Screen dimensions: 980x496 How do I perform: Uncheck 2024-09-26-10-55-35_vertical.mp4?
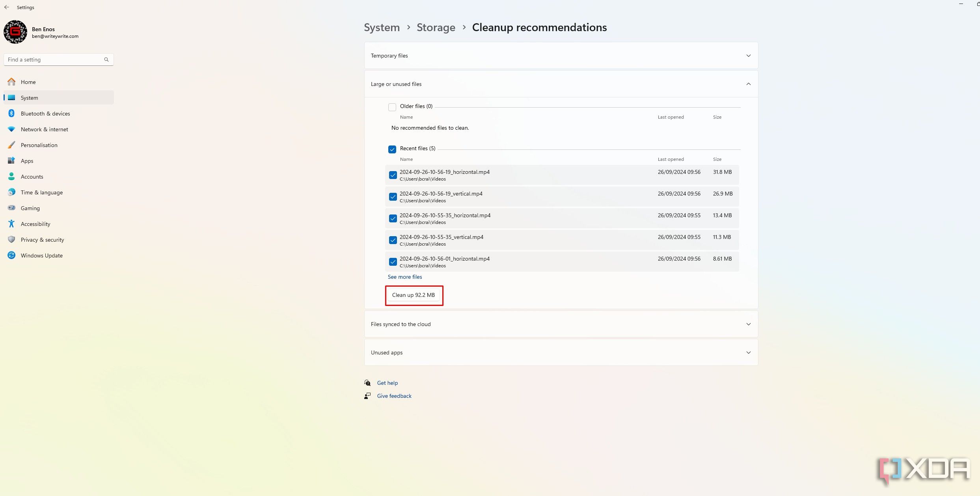point(393,240)
